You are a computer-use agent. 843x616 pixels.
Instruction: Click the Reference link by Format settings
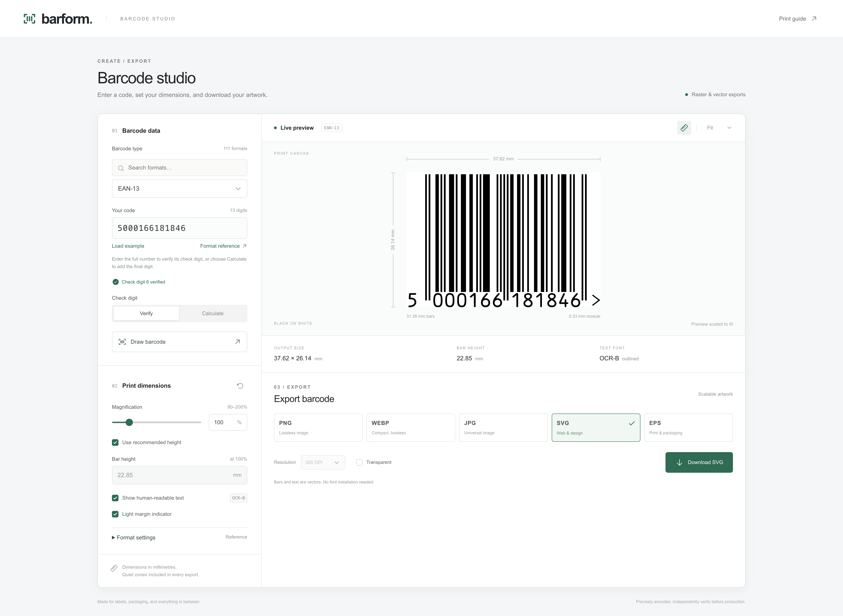pyautogui.click(x=236, y=537)
